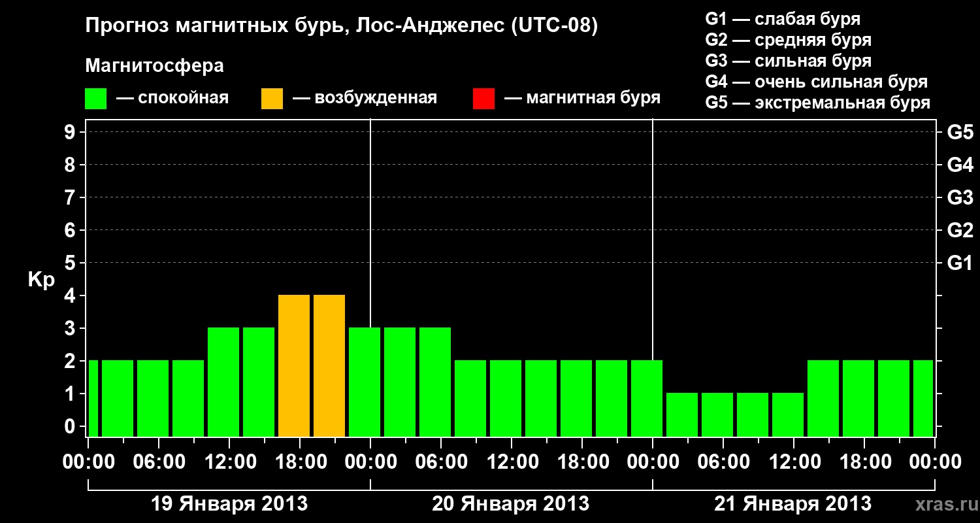Click the 'Магнитосфера' heading
The width and height of the screenshot is (980, 523).
coord(154,66)
